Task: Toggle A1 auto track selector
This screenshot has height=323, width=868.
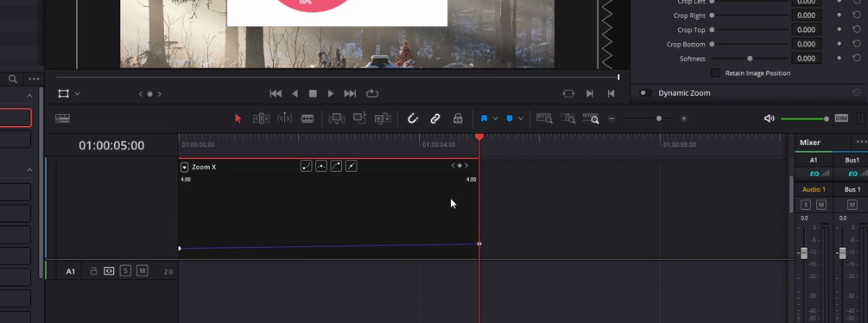Action: point(109,271)
